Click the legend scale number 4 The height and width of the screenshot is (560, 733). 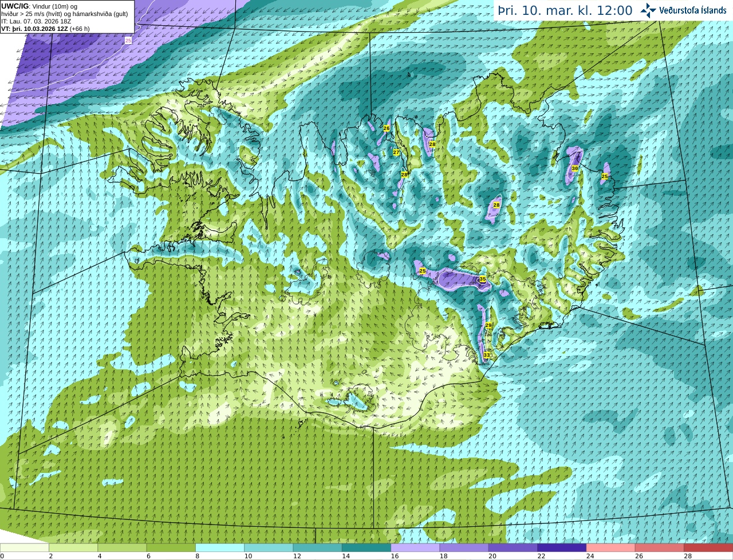coord(100,556)
